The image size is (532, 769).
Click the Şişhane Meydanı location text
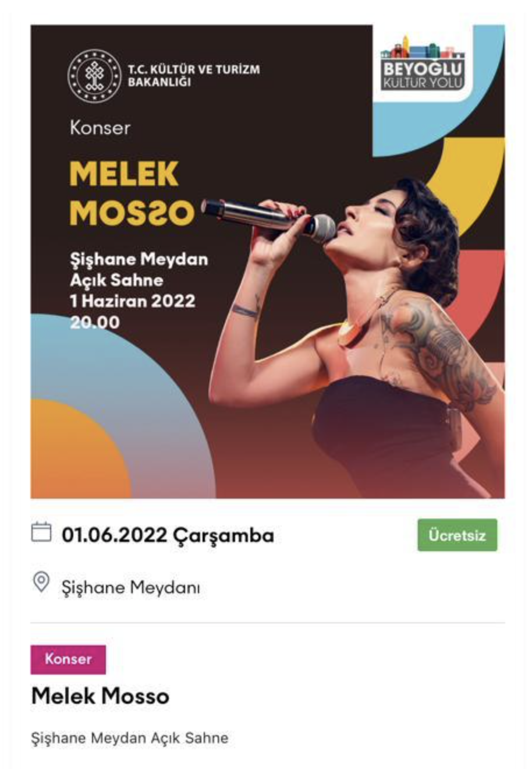[x=130, y=587]
